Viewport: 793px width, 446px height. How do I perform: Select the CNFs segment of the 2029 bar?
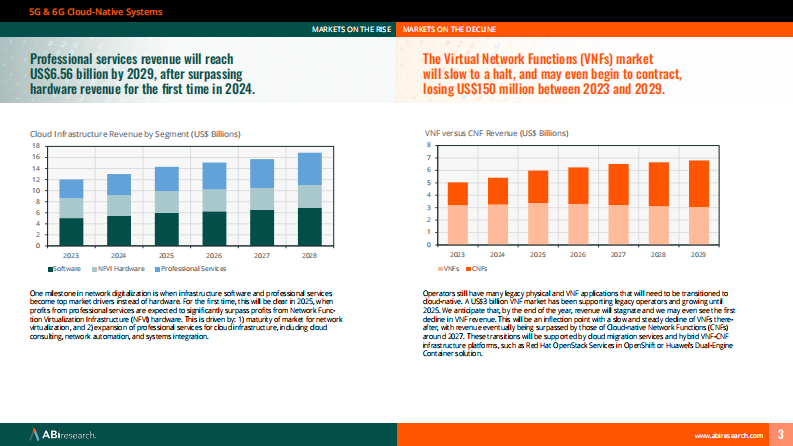point(699,183)
